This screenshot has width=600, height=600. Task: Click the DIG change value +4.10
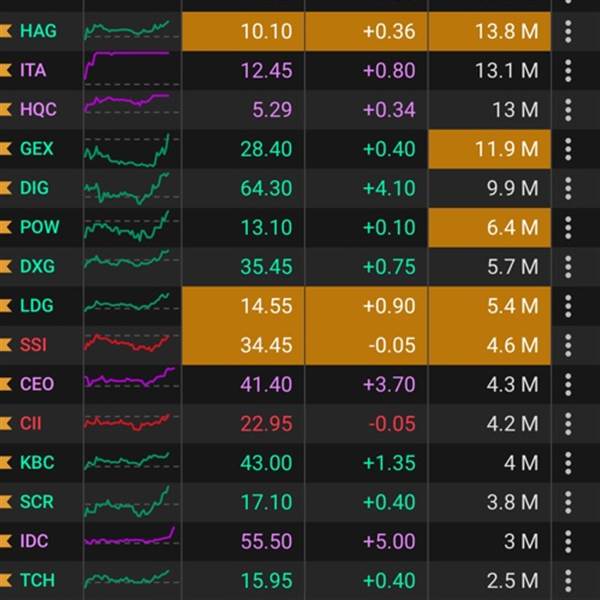tap(389, 188)
